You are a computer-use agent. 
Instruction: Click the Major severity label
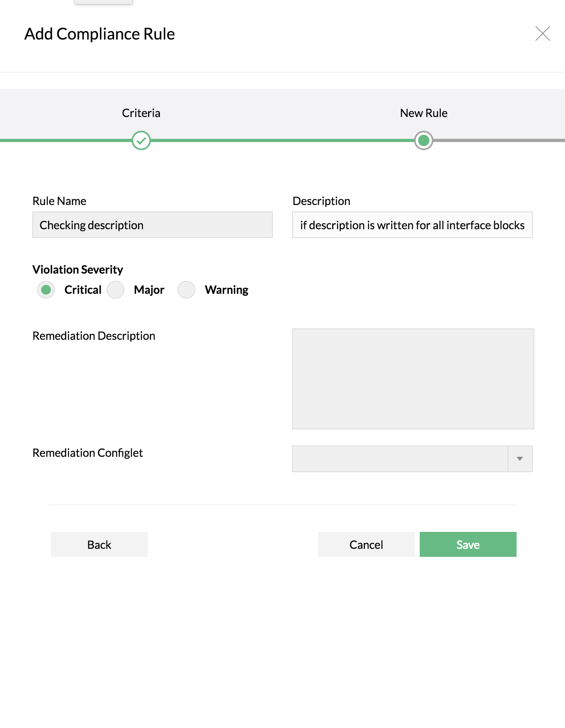click(149, 290)
